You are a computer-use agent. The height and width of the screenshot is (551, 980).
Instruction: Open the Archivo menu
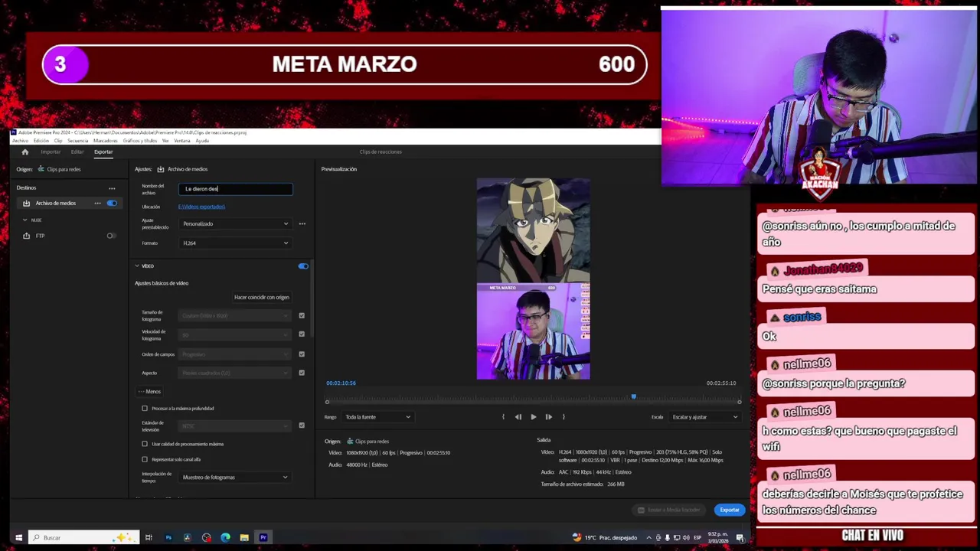[20, 141]
